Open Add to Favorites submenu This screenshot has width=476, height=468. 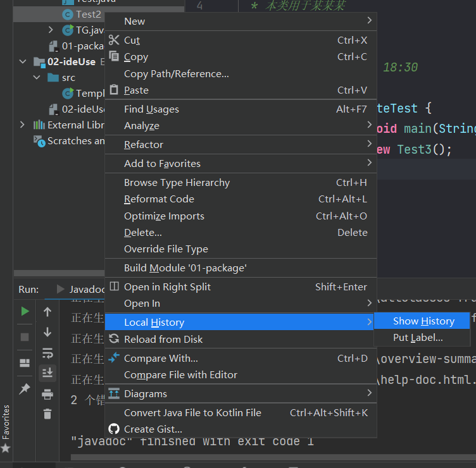coord(241,163)
